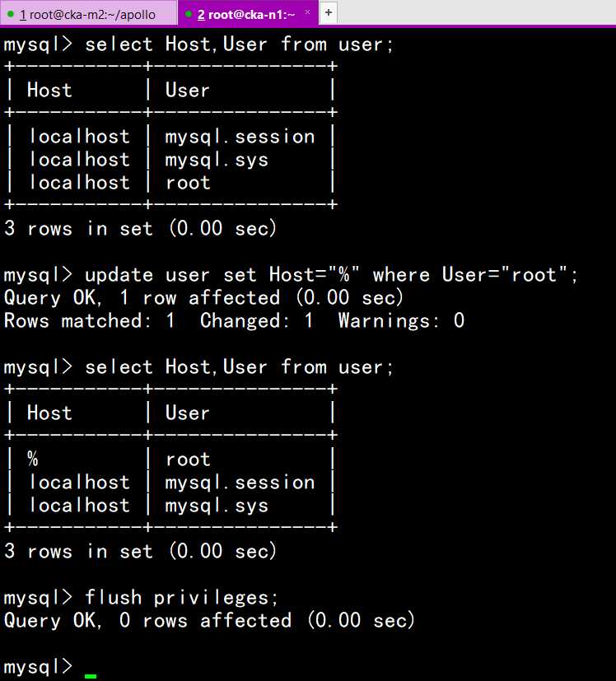Image resolution: width=616 pixels, height=681 pixels.
Task: Click the 'User' header in the second table
Action: pyautogui.click(x=187, y=413)
